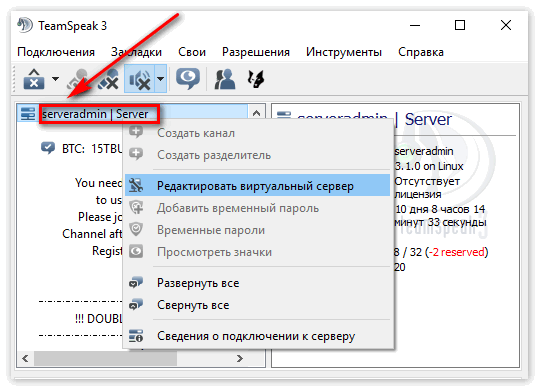The image size is (539, 390).
Task: Click the 3.1.0 on Linux version text
Action: click(x=429, y=166)
